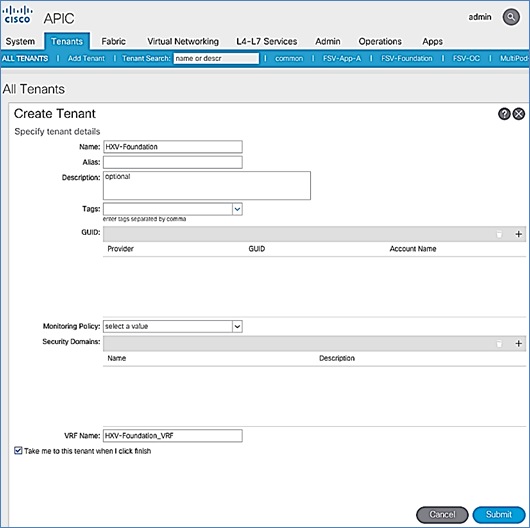The image size is (530, 528).
Task: Open the Create Tenant help icon
Action: 504,114
